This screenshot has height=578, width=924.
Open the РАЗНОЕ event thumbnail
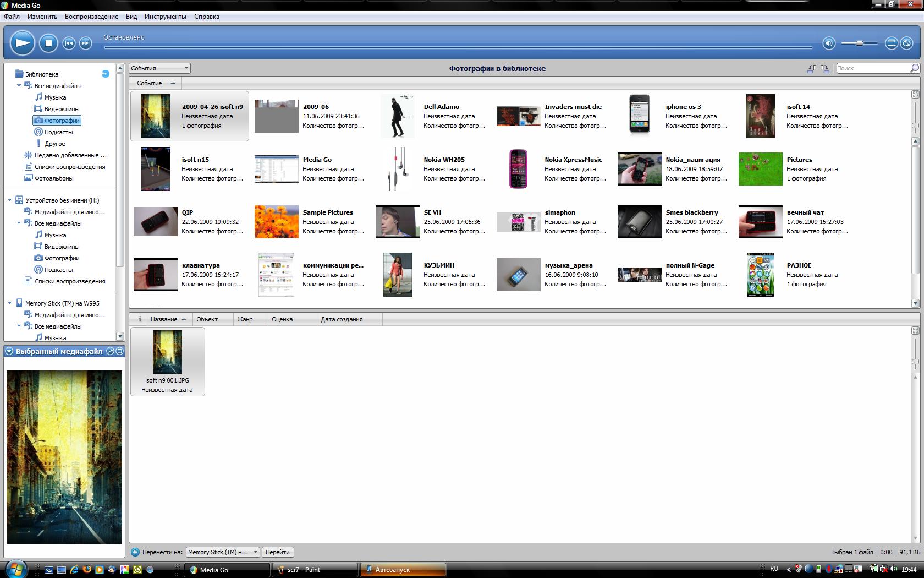(x=760, y=275)
